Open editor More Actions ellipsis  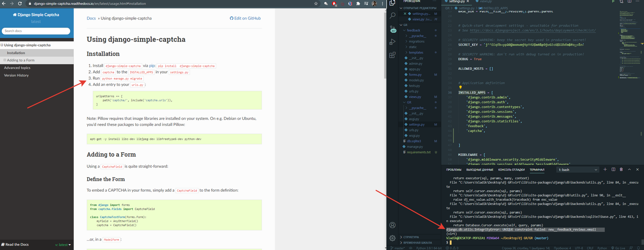click(x=638, y=1)
